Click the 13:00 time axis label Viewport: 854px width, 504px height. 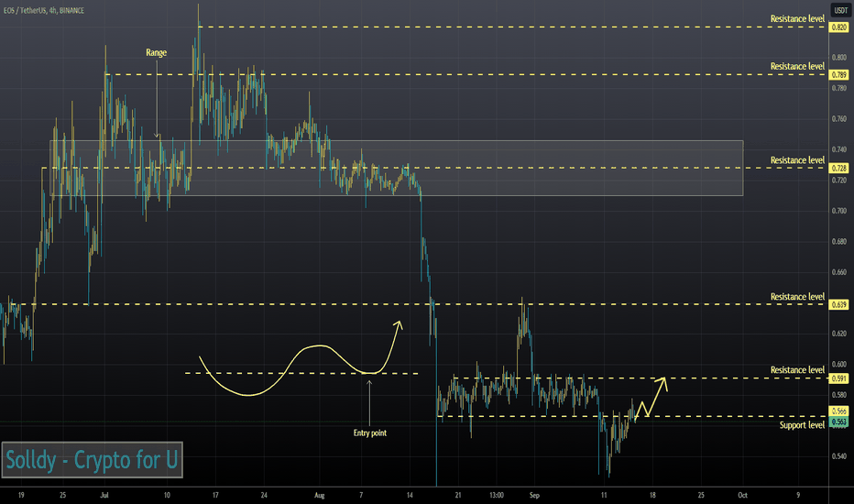[x=496, y=495]
